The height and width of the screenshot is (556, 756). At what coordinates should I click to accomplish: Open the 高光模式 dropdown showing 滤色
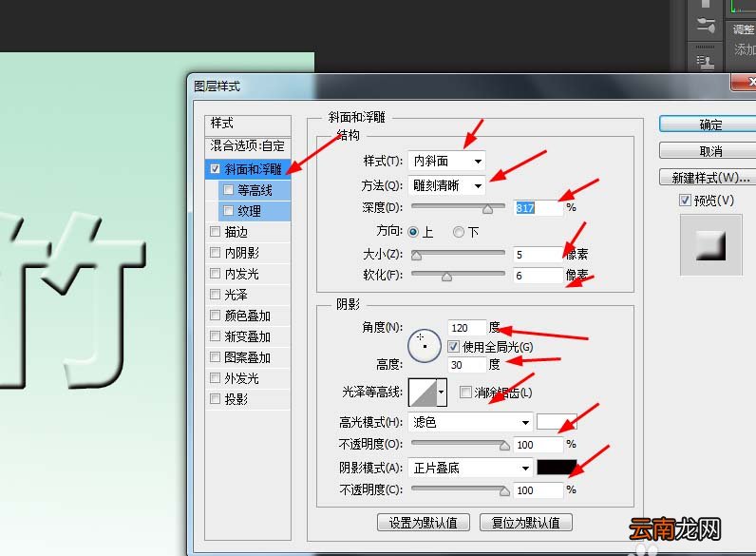pyautogui.click(x=470, y=422)
